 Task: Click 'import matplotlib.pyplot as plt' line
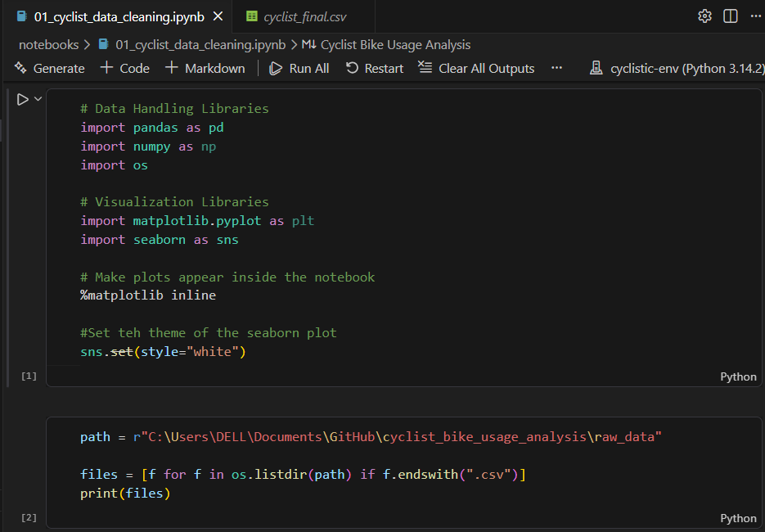tap(197, 221)
